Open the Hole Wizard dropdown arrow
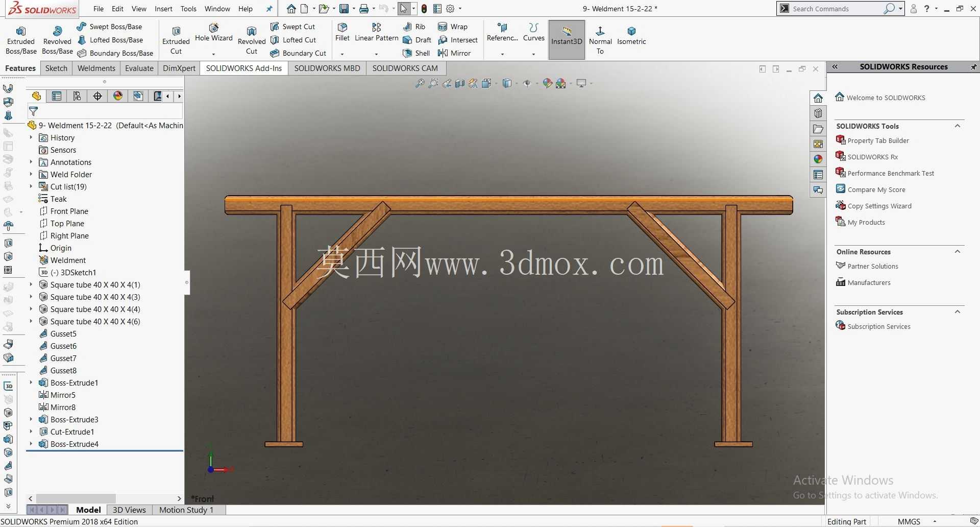The height and width of the screenshot is (527, 980). pyautogui.click(x=214, y=54)
